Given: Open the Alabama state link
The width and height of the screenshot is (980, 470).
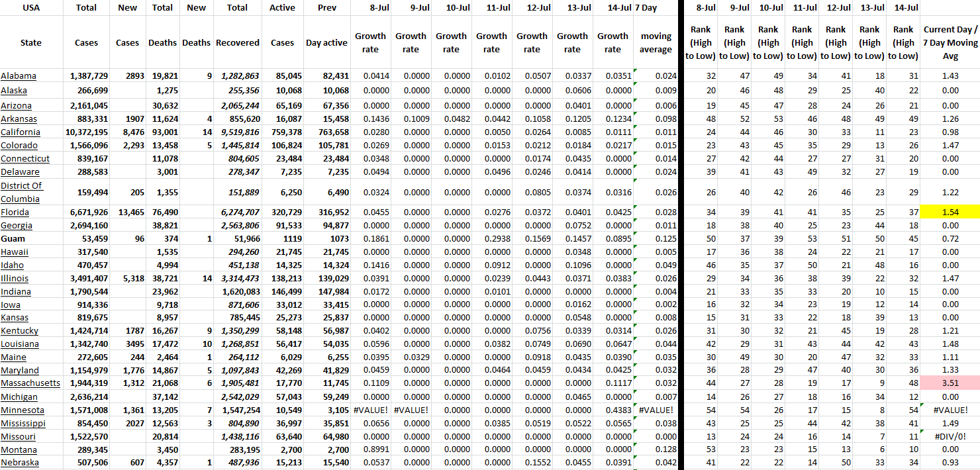Looking at the screenshot, I should pos(19,76).
